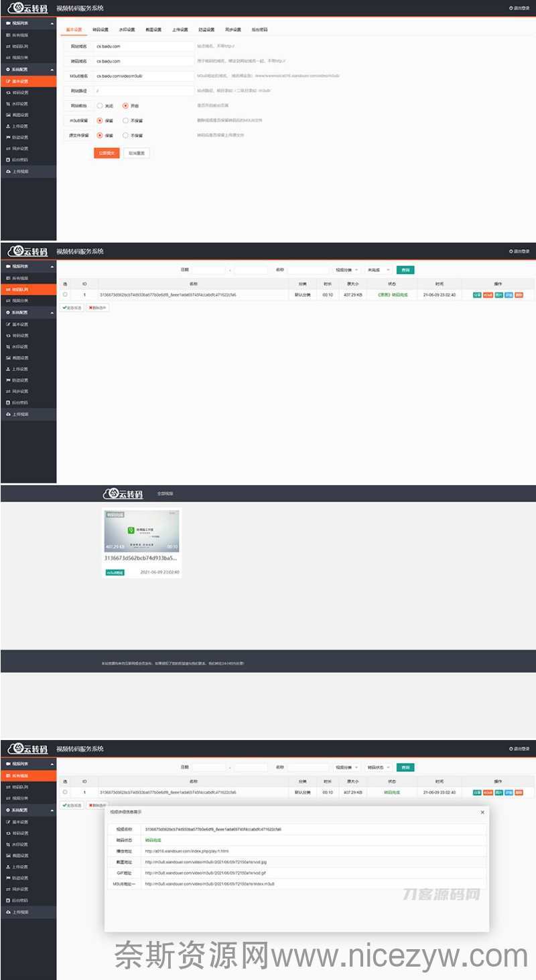Close the 视频详细信息 dialog with X

(x=482, y=812)
